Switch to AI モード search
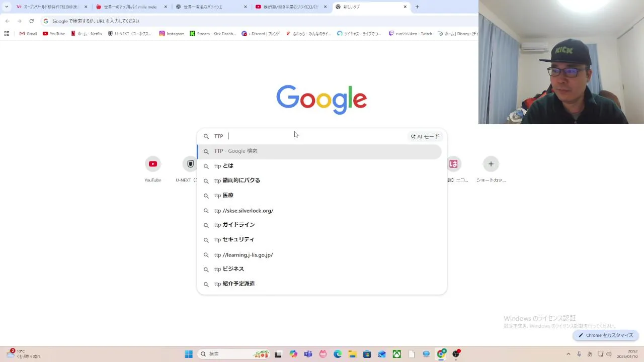644x362 pixels. pyautogui.click(x=425, y=136)
